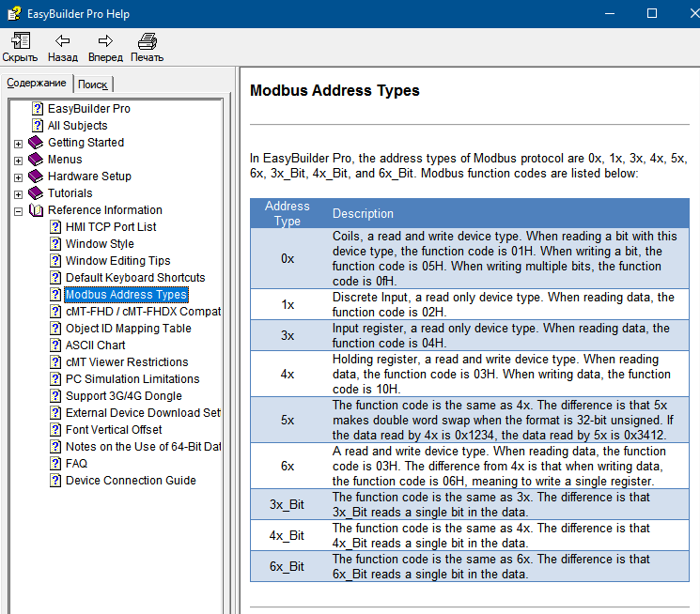
Task: Open the ASCII Chart topic
Action: 95,345
